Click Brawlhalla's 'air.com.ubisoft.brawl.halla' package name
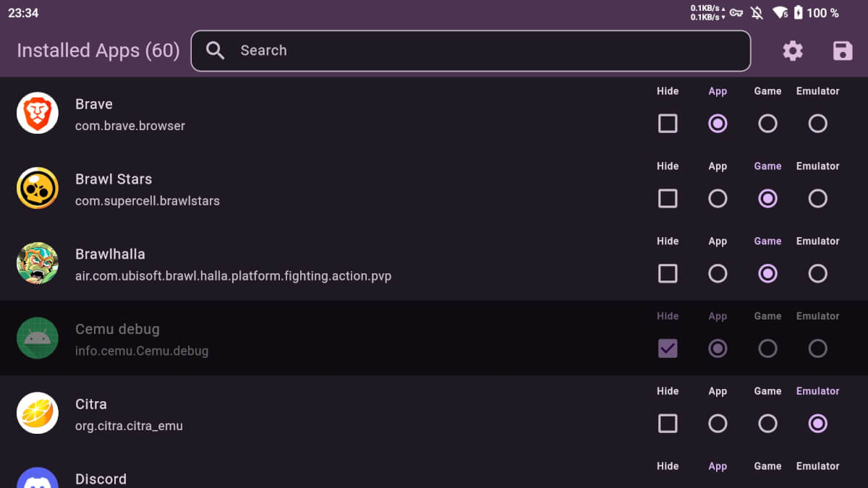 click(x=234, y=276)
